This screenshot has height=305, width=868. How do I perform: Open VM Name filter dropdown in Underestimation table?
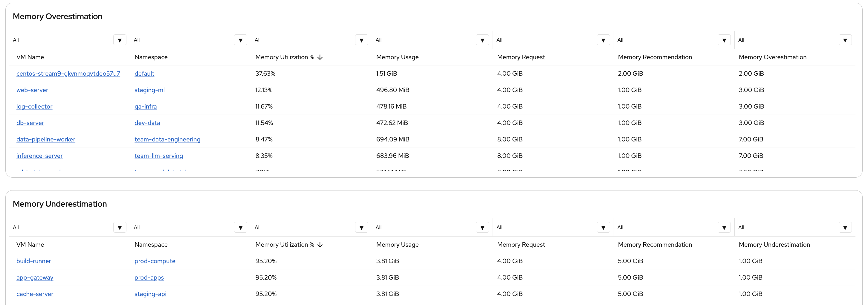120,228
